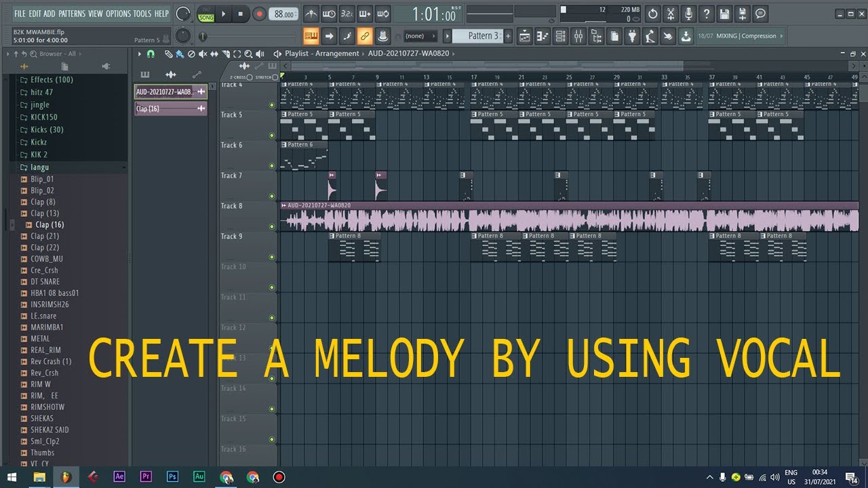Expand the hint panel arrow after Compression
Image resolution: width=868 pixels, height=488 pixels.
[x=782, y=36]
